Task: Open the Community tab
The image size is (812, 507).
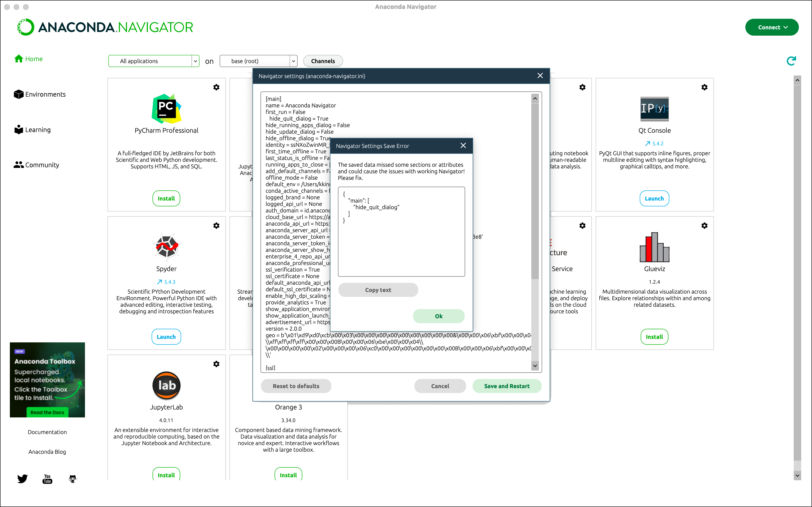Action: pyautogui.click(x=36, y=165)
